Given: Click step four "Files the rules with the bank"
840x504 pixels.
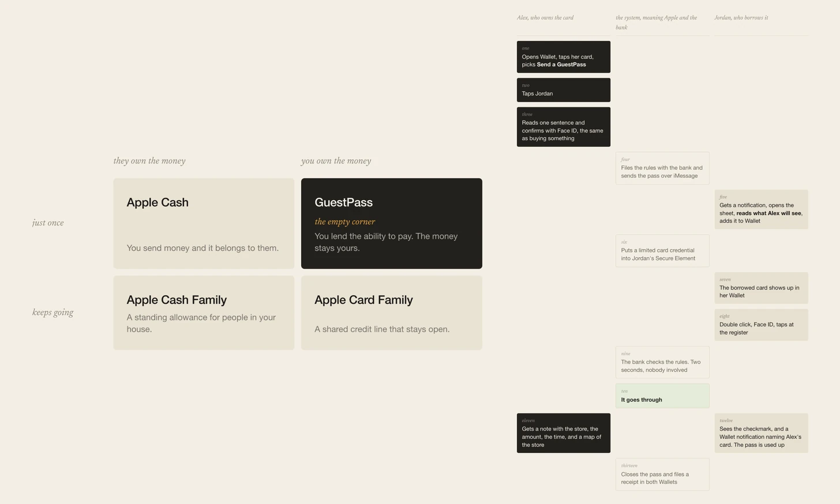Looking at the screenshot, I should 662,168.
